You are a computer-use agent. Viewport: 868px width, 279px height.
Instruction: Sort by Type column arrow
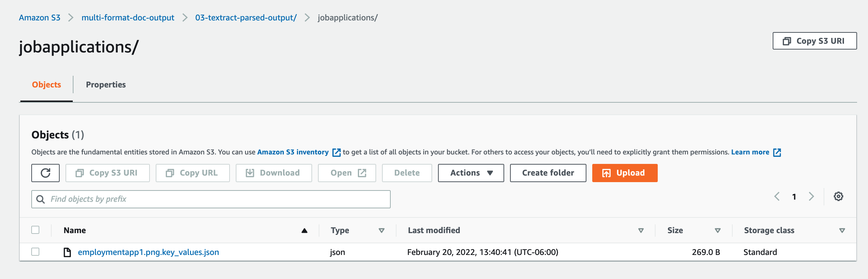pyautogui.click(x=381, y=231)
